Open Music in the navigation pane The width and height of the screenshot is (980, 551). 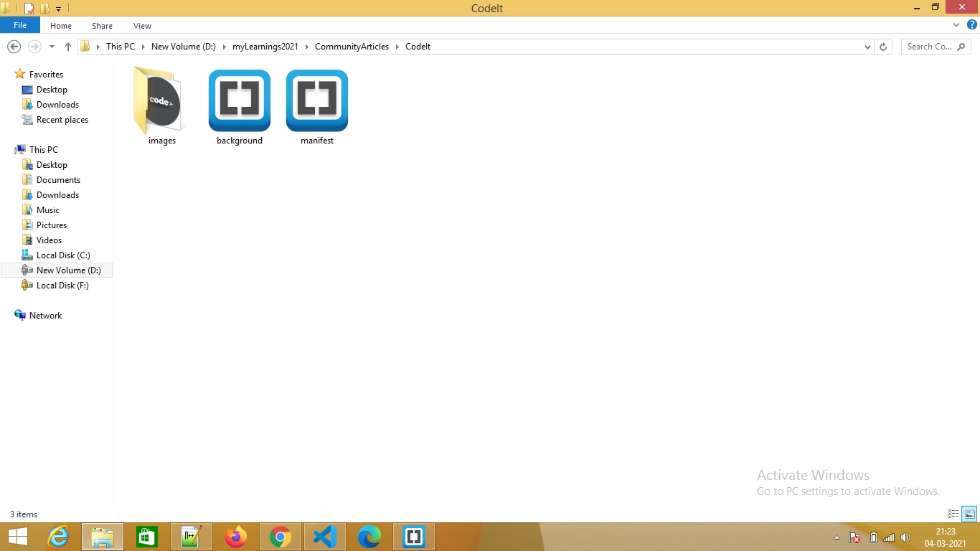(48, 210)
